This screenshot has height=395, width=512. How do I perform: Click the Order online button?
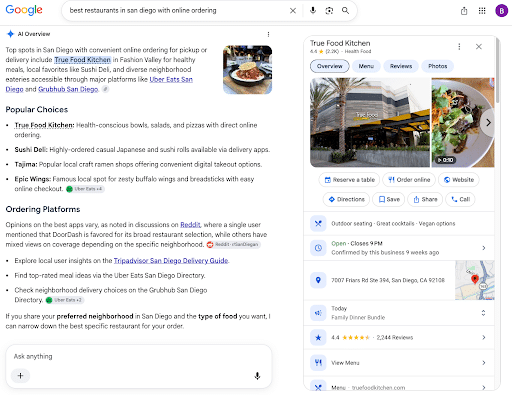pyautogui.click(x=409, y=180)
